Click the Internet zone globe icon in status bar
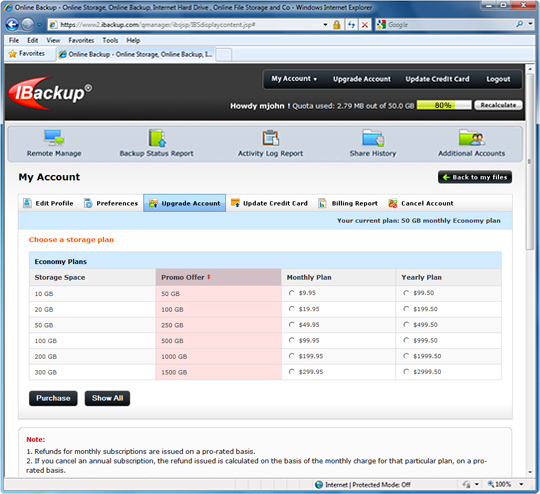Screen dimensions: 540x494 point(319,485)
